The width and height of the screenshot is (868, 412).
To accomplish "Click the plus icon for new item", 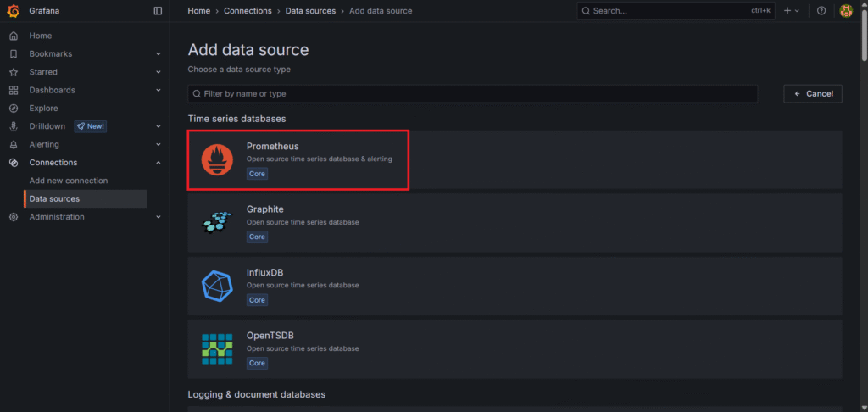I will point(787,10).
